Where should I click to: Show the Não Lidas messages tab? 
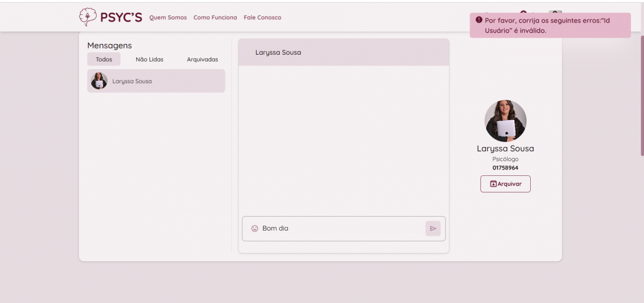[149, 60]
